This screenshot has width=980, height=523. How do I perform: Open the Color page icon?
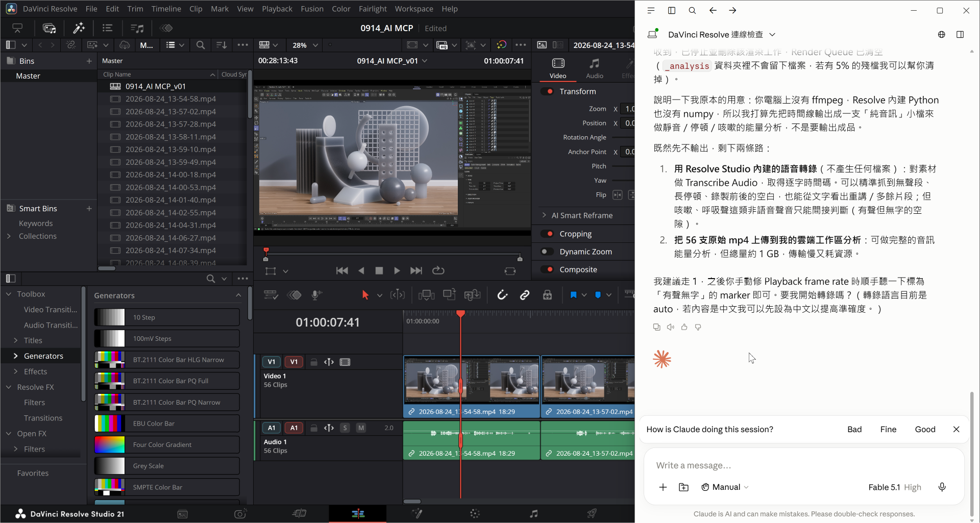475,514
